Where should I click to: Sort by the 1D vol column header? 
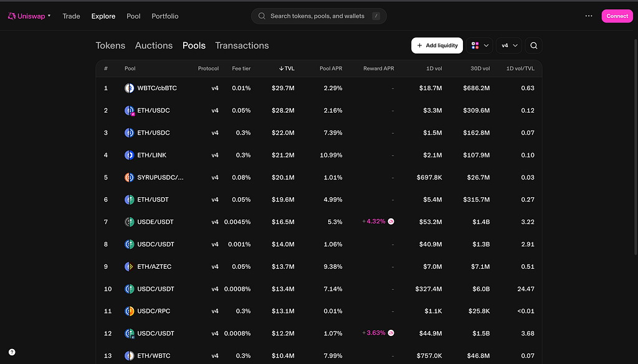click(434, 68)
